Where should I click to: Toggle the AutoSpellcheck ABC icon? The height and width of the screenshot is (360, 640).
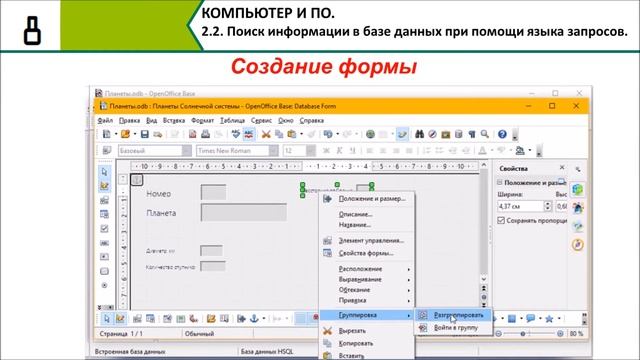click(x=249, y=134)
